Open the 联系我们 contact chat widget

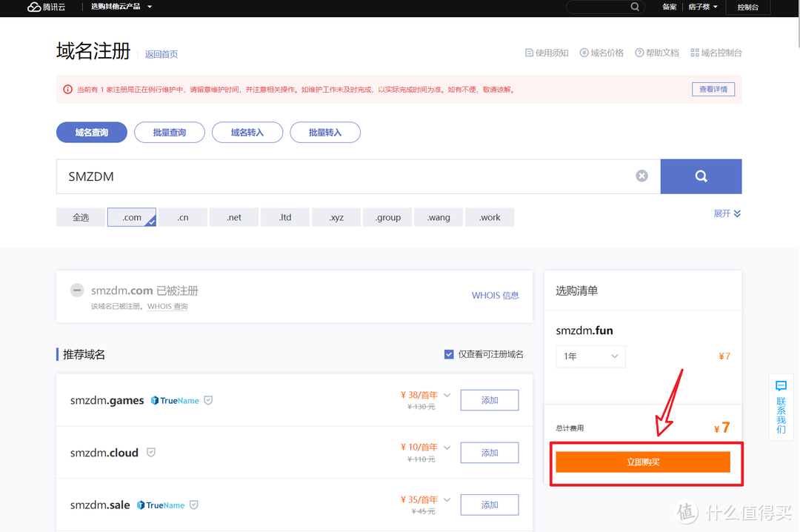[x=781, y=407]
